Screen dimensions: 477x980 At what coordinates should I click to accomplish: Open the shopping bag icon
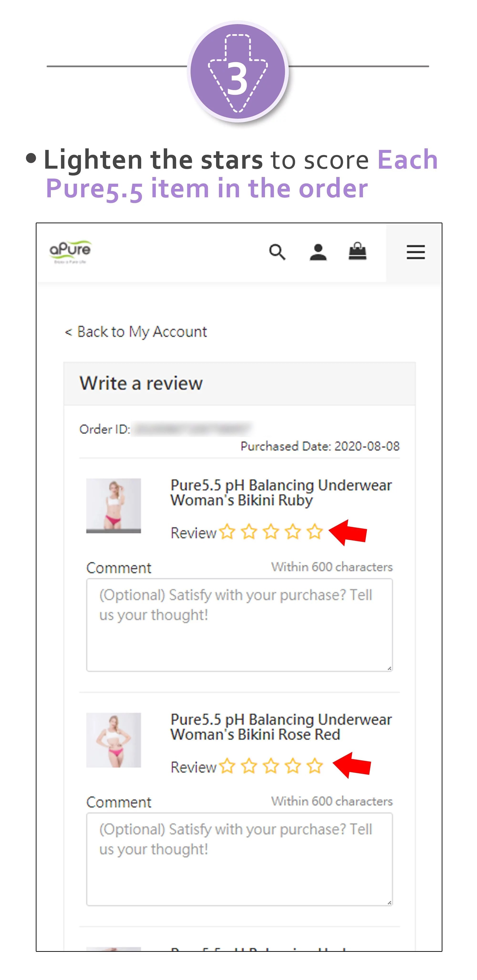pyautogui.click(x=357, y=251)
